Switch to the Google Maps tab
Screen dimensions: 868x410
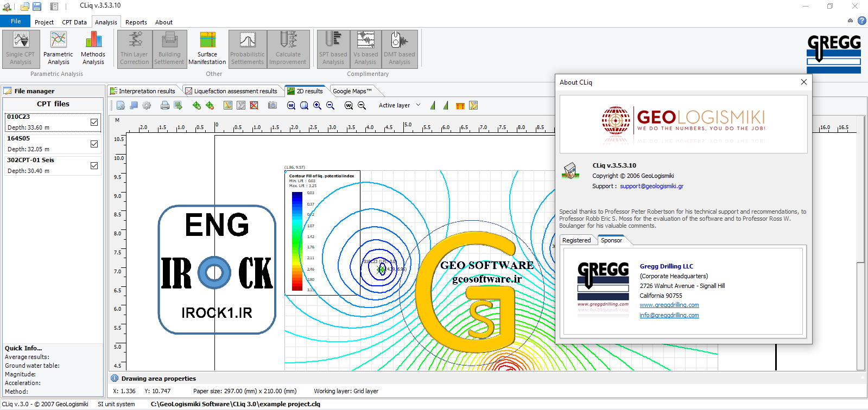[352, 91]
